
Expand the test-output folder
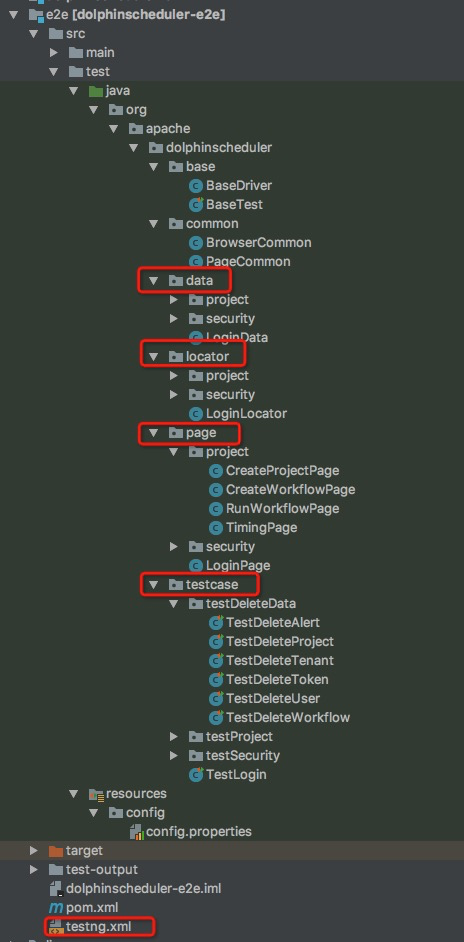34,869
